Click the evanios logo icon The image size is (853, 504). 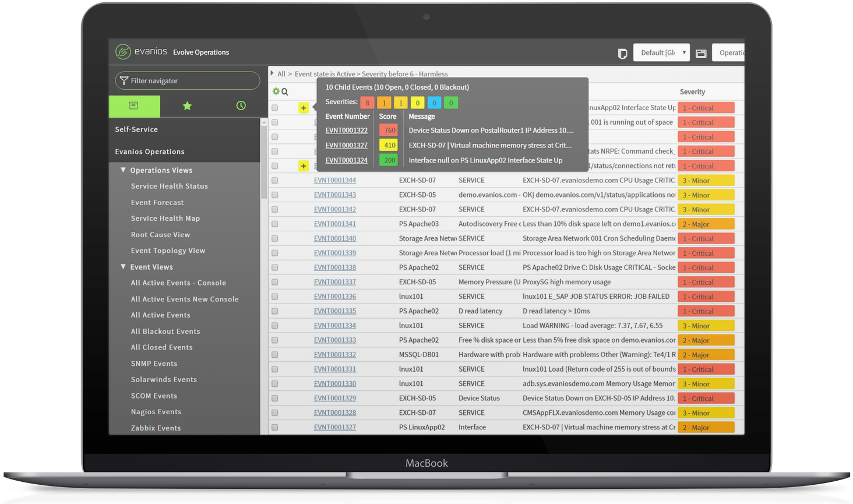click(124, 52)
